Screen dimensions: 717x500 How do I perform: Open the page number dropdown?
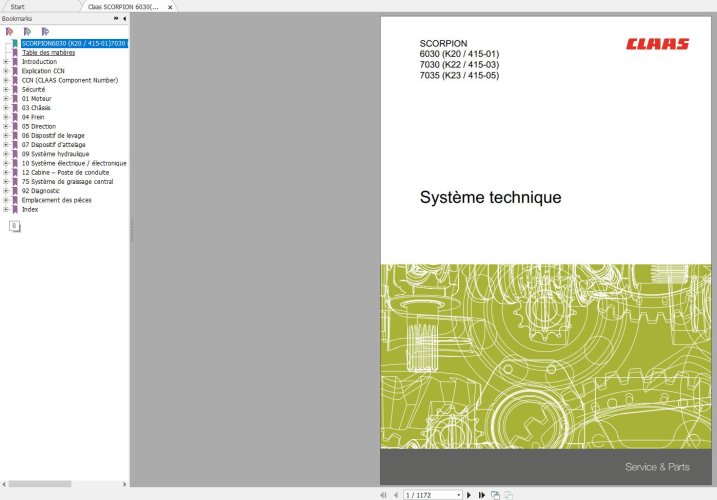[458, 495]
